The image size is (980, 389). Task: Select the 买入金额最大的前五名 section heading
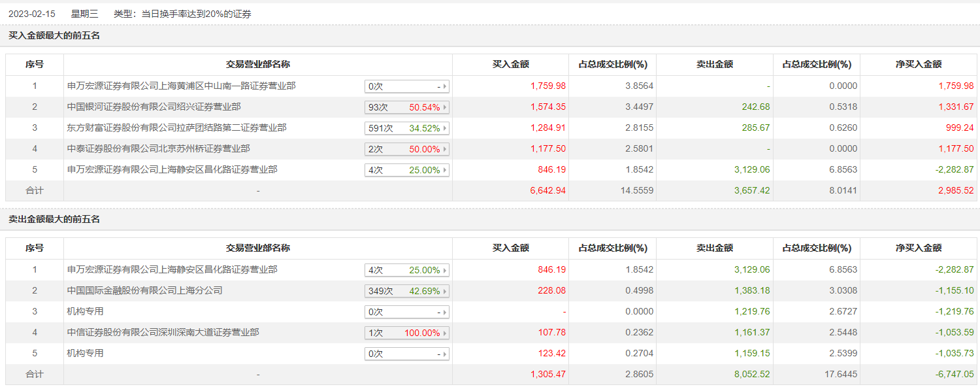pyautogui.click(x=54, y=35)
